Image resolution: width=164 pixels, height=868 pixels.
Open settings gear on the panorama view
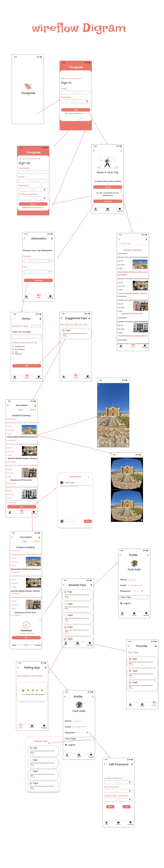pyautogui.click(x=141, y=520)
